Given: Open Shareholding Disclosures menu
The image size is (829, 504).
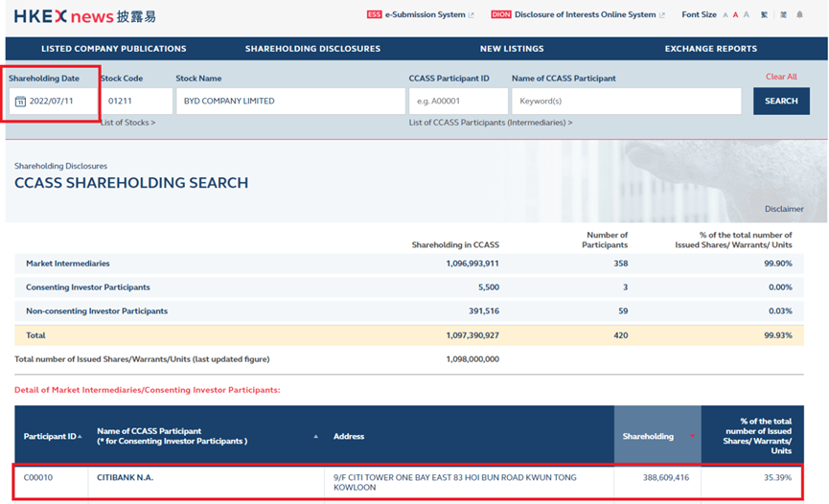Looking at the screenshot, I should click(x=312, y=49).
